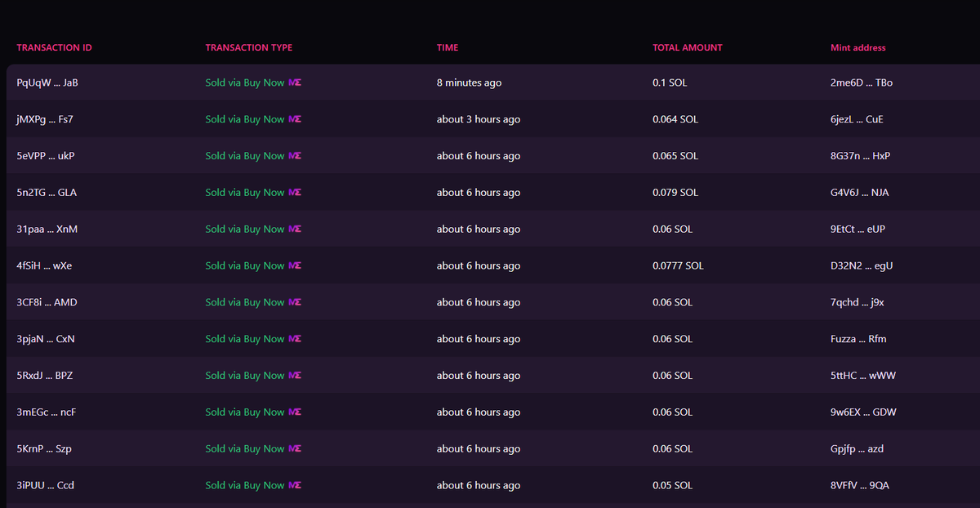The image size is (980, 508).
Task: Click the TRANSACTION TYPE column header
Action: (249, 47)
